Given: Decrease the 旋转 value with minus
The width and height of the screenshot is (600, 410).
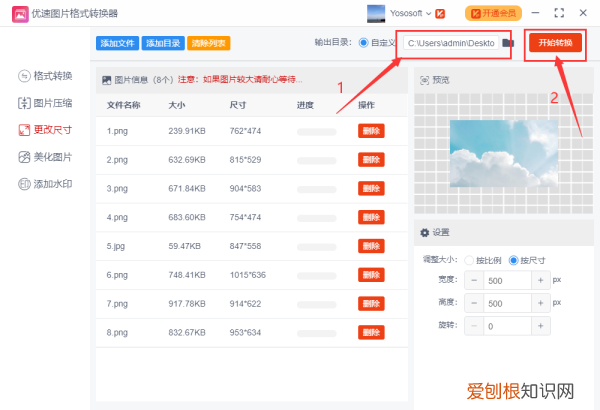Looking at the screenshot, I should coord(474,326).
